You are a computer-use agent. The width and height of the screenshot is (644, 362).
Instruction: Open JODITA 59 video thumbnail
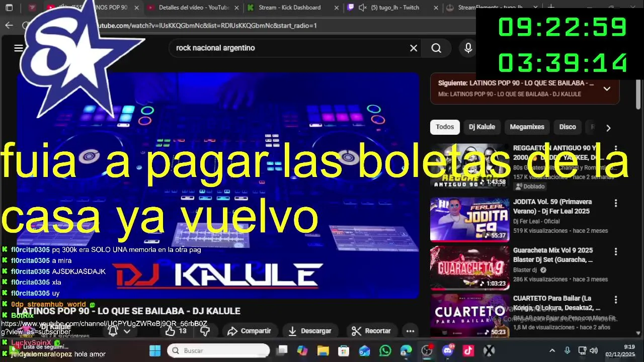[469, 219]
